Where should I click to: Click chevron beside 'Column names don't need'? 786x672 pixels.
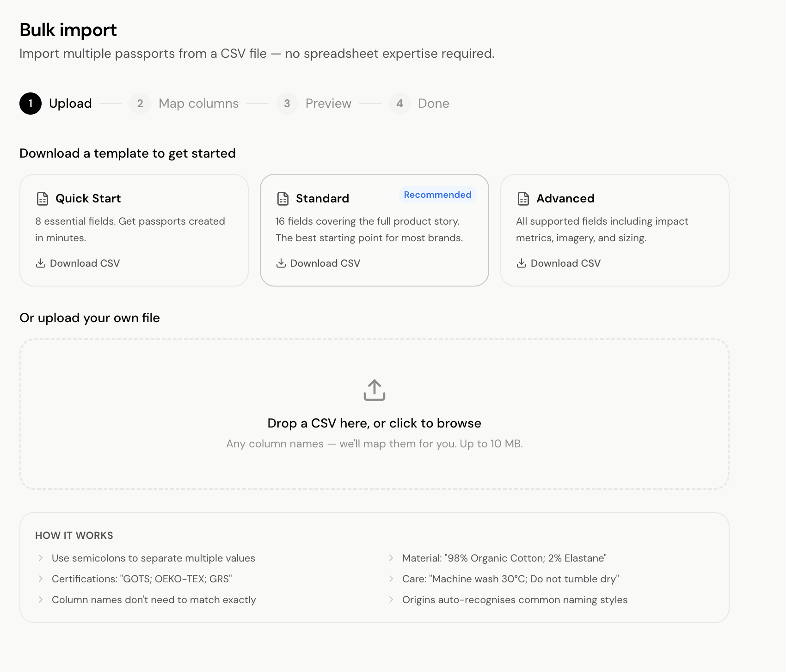tap(41, 599)
